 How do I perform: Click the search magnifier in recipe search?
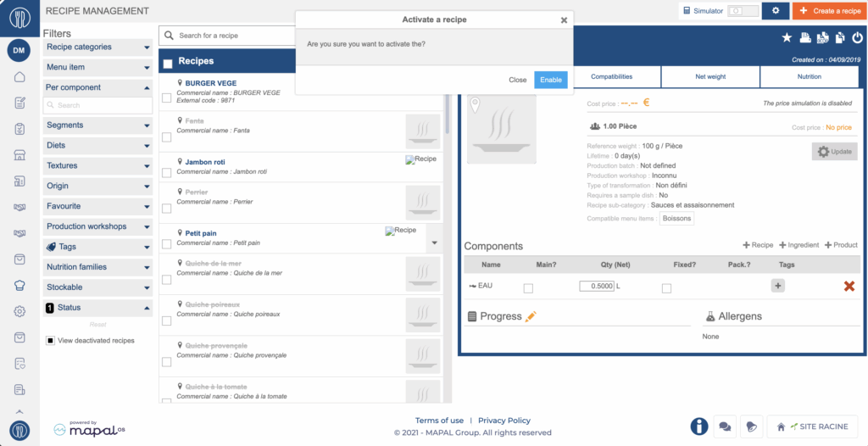point(169,36)
